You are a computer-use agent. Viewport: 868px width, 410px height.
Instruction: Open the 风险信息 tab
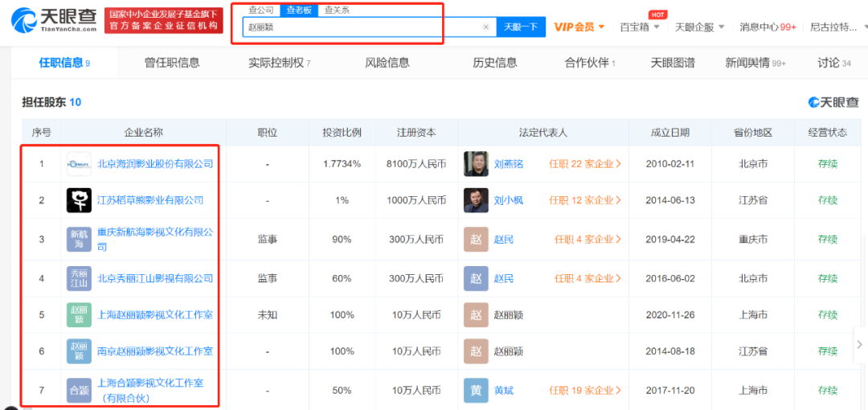(387, 63)
